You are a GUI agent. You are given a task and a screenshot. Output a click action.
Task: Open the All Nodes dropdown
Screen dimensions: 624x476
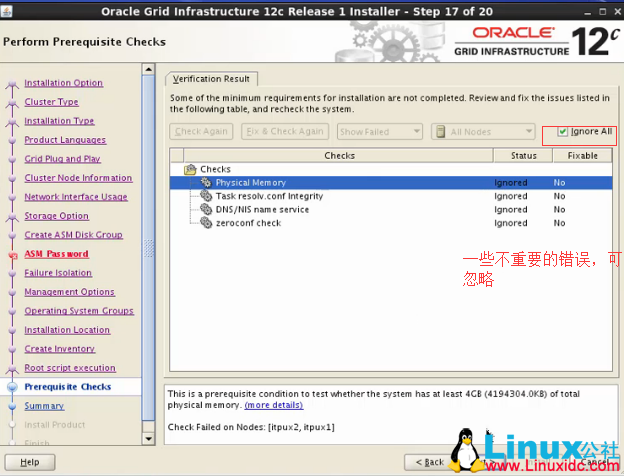(483, 131)
